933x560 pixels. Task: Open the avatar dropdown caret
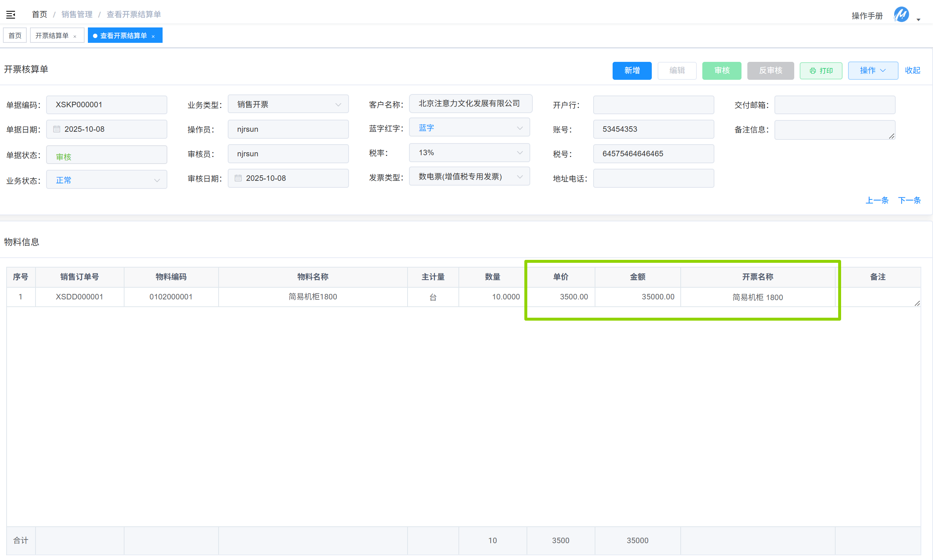point(918,20)
